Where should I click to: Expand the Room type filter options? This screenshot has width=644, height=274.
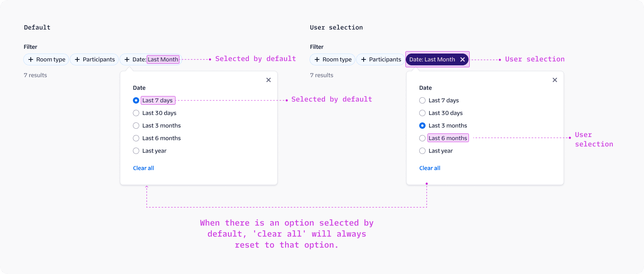(x=46, y=59)
